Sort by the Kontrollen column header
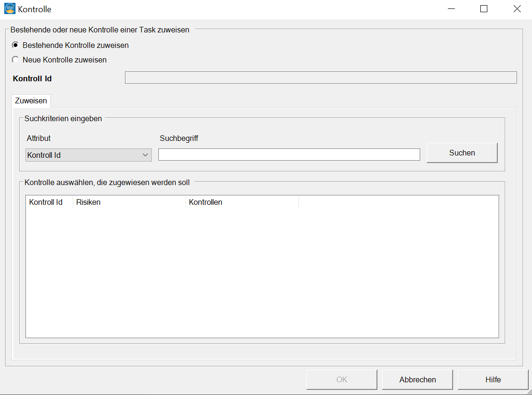532x395 pixels. [x=242, y=202]
